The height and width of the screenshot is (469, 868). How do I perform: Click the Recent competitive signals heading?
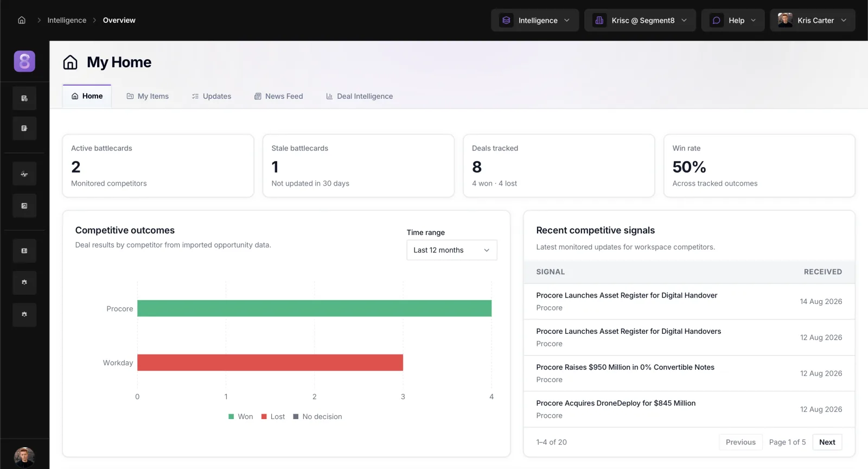[x=595, y=230]
